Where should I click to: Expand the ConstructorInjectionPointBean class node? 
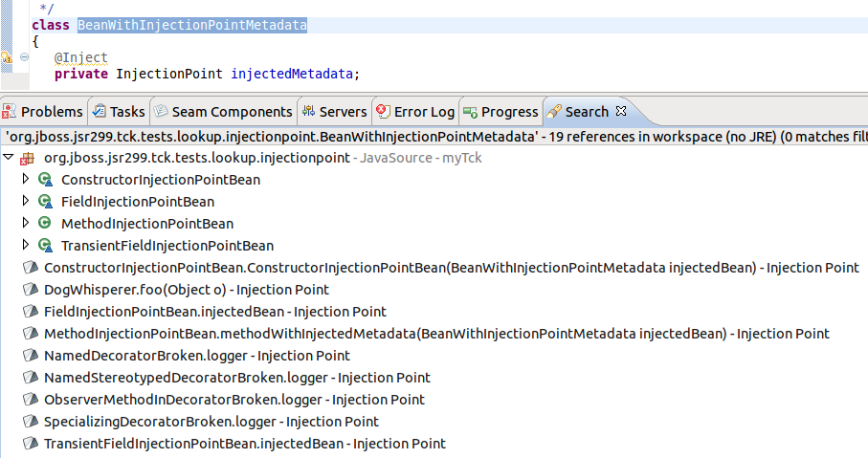[26, 179]
